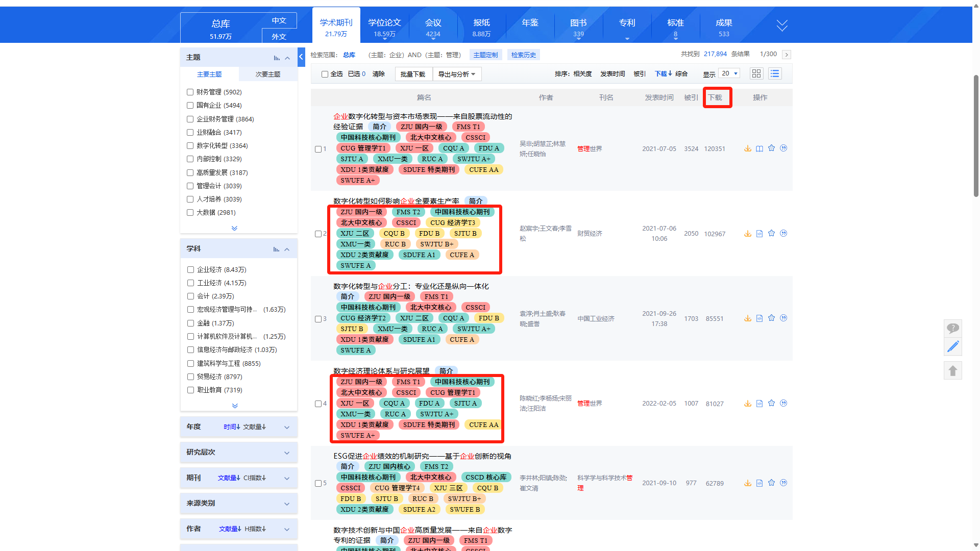The width and height of the screenshot is (980, 551).
Task: Sort results by 发表时间
Action: pos(612,74)
